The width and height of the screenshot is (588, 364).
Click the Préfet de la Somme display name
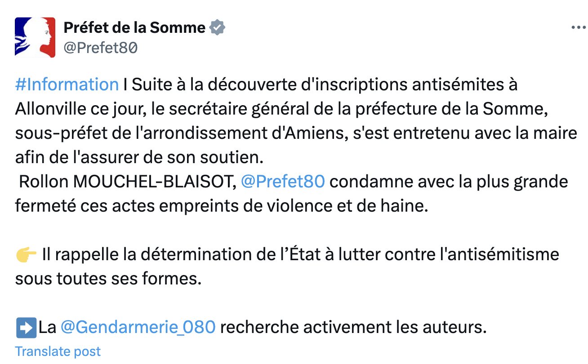(x=134, y=28)
